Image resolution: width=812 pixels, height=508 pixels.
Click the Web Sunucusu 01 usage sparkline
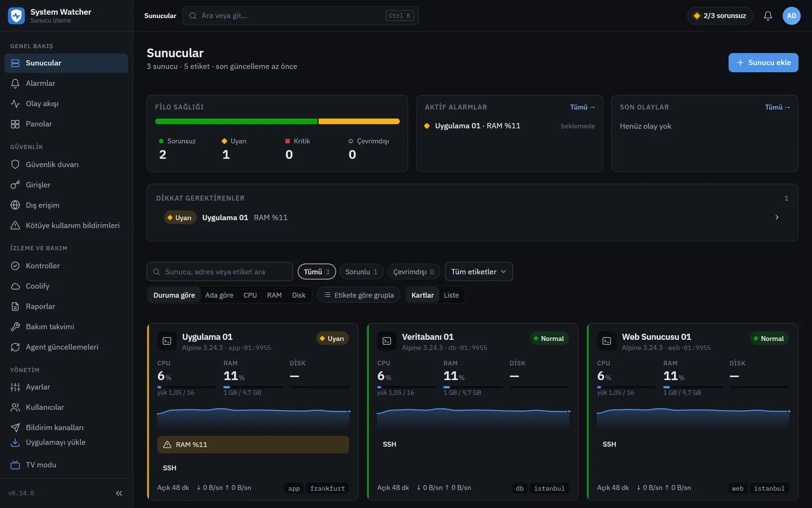[693, 418]
